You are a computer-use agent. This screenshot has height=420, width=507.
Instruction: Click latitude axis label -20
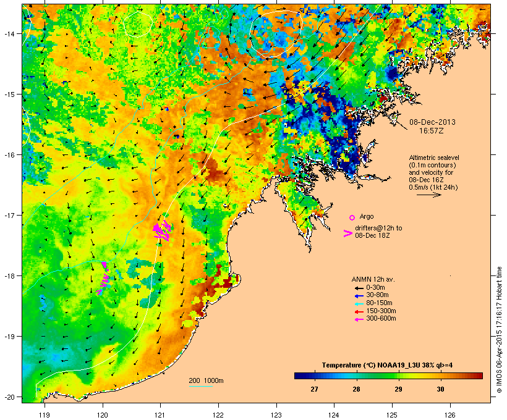click(x=9, y=397)
